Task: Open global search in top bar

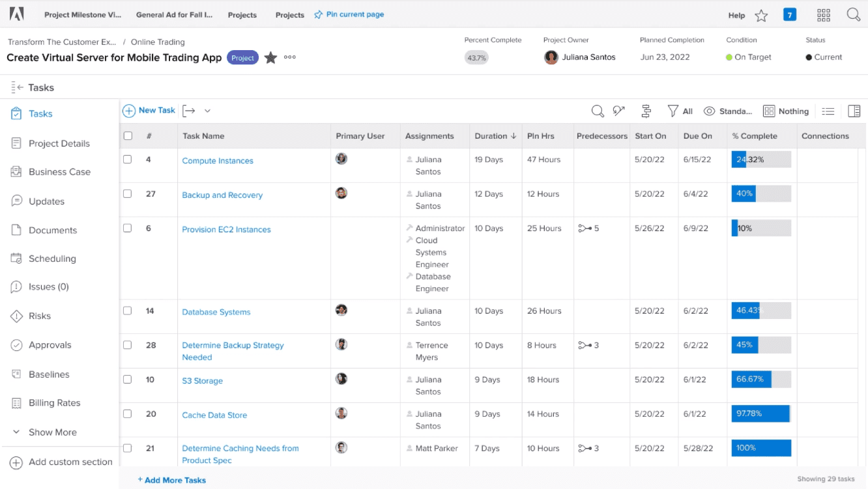Action: click(854, 14)
